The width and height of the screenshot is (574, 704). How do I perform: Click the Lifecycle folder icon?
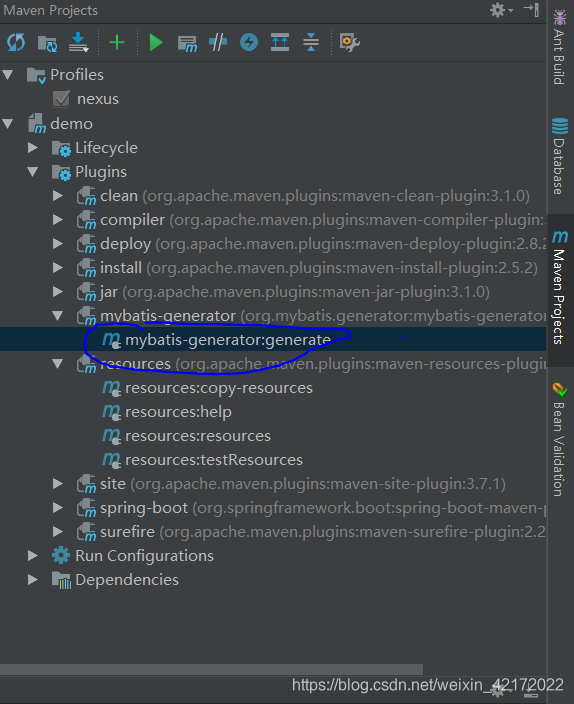pos(61,149)
